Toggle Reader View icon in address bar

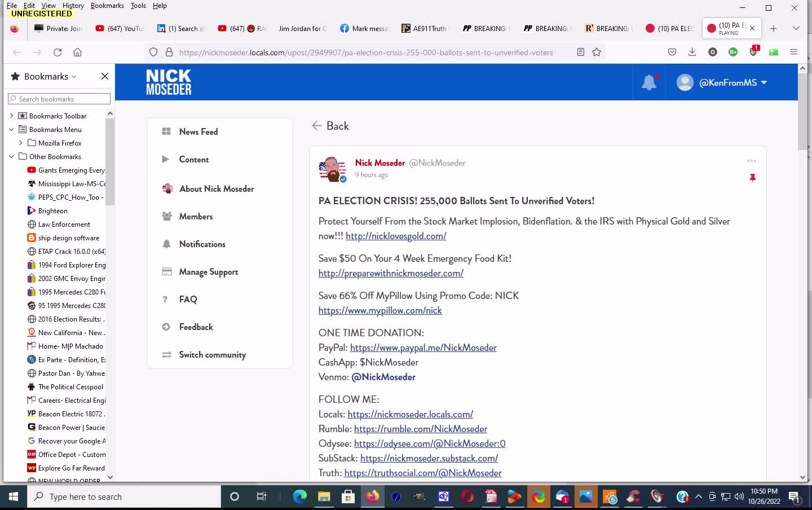[x=581, y=52]
